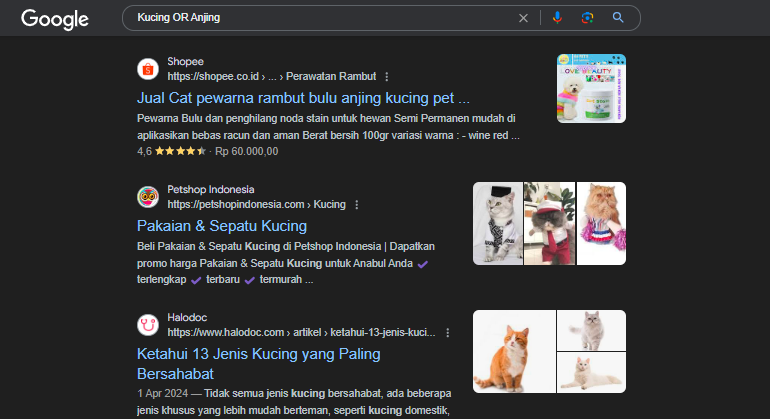Open Jual Cat pewarna rambut bulu result
The image size is (770, 419).
click(x=303, y=98)
